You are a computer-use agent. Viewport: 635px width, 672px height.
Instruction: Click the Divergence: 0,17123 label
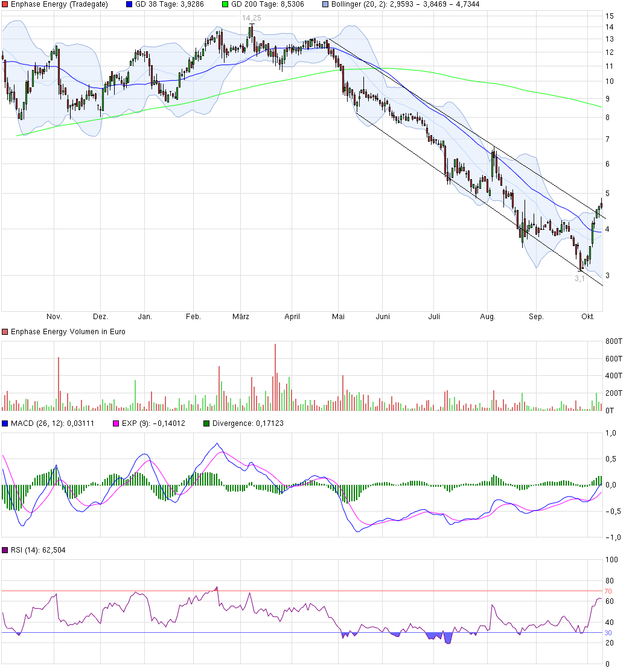point(248,423)
